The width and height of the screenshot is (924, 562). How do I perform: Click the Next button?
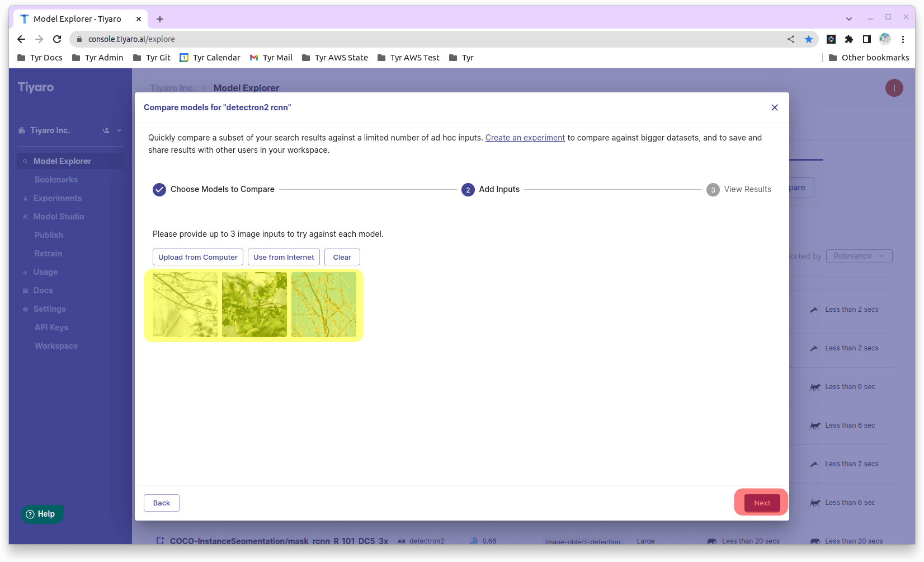point(762,503)
